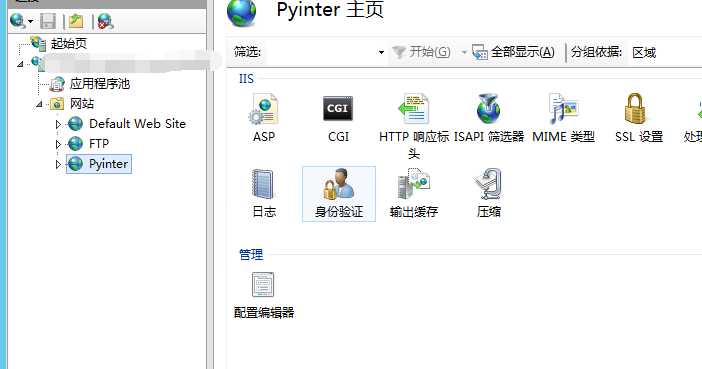Click the save floppy disk toolbar icon
The width and height of the screenshot is (702, 369).
coord(48,21)
